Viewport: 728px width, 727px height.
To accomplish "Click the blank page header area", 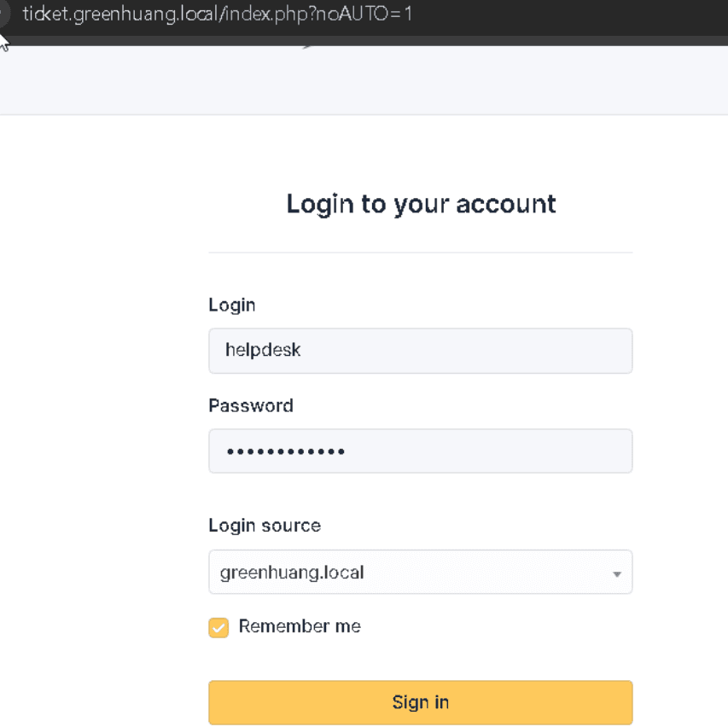I will pyautogui.click(x=364, y=80).
